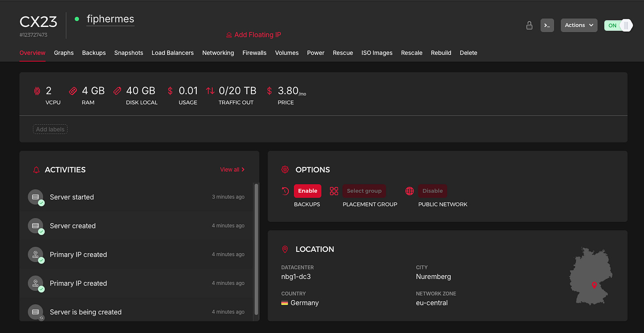Screen dimensions: 644x333
Task: Click the German flag icon
Action: pos(285,303)
